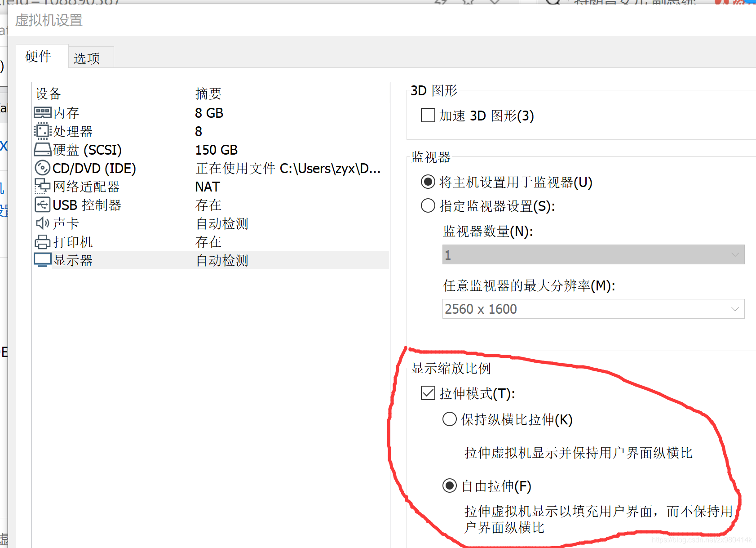Viewport: 756px width, 548px height.
Task: Select the 打印机 row label
Action: 73,242
